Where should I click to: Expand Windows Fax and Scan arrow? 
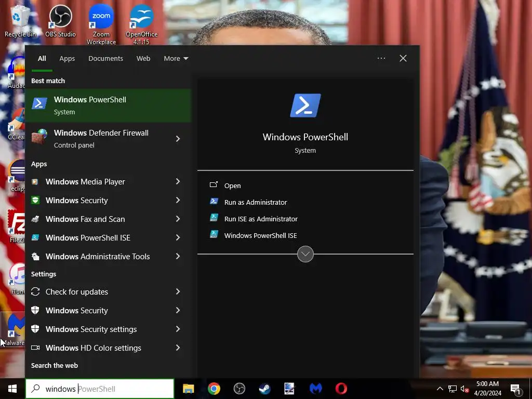pyautogui.click(x=178, y=219)
